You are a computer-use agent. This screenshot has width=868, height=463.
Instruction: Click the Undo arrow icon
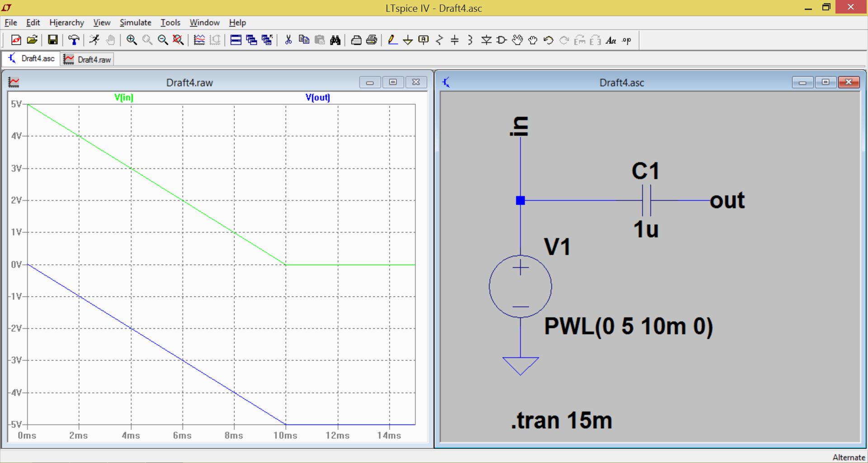click(549, 40)
